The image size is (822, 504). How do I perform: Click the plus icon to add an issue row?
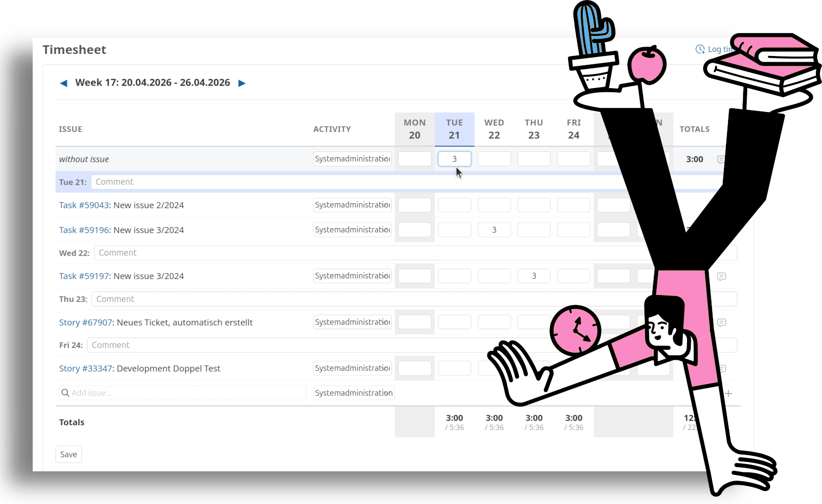click(x=729, y=394)
